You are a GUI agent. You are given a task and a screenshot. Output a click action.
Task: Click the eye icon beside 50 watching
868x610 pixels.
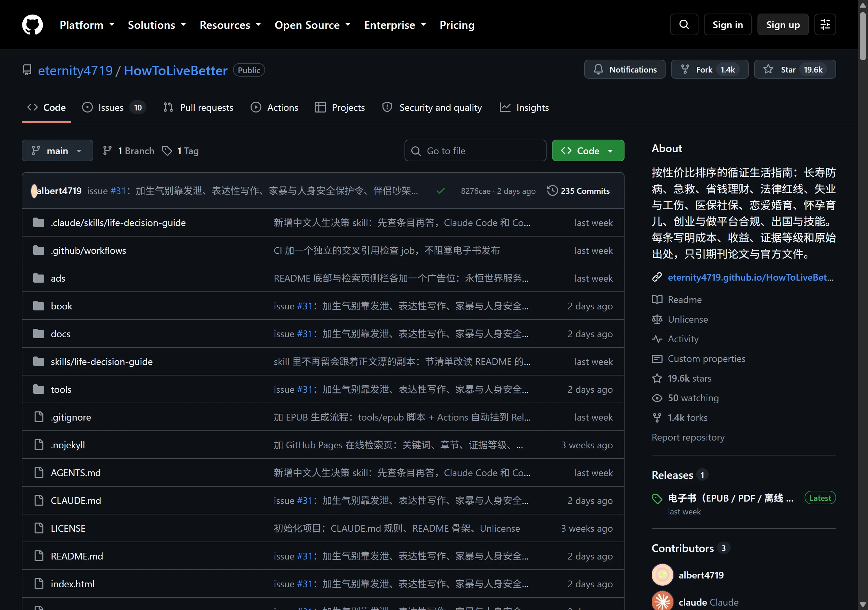pos(657,398)
